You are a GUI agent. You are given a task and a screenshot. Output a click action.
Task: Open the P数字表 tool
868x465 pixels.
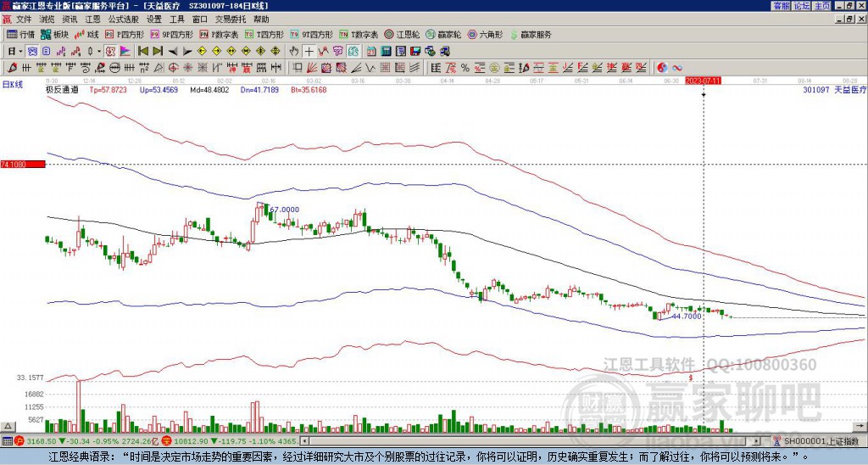click(220, 34)
